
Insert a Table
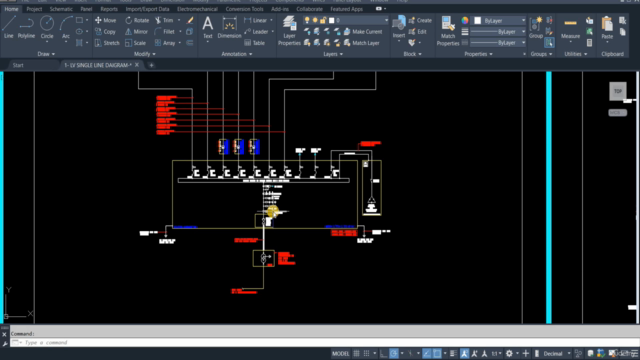(x=254, y=43)
